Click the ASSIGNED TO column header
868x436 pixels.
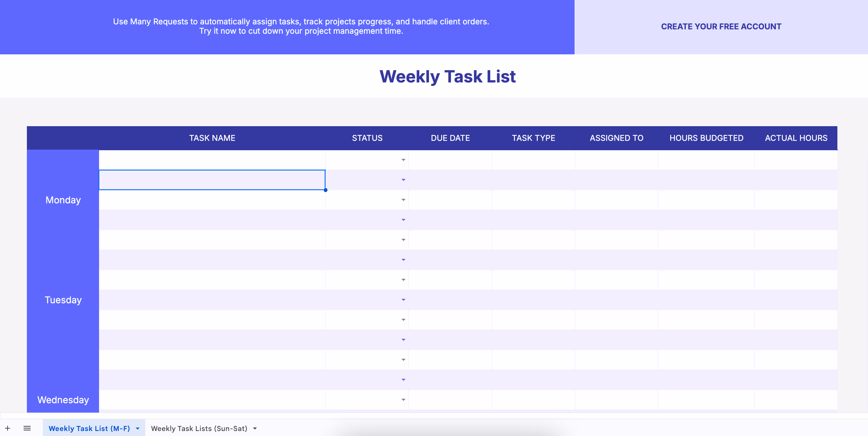tap(616, 138)
